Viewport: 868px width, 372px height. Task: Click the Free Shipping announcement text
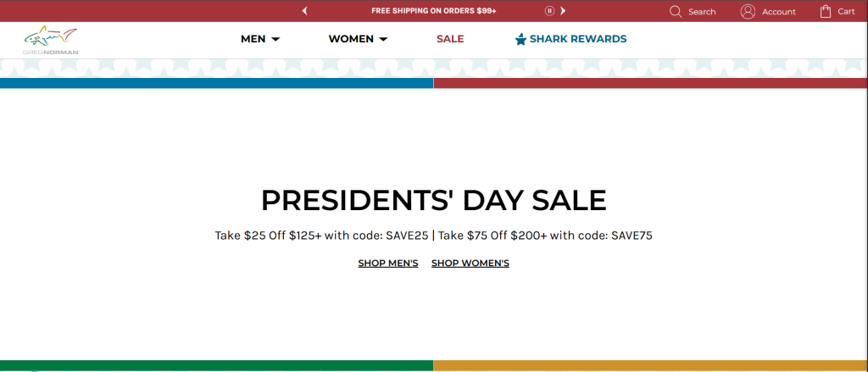point(433,11)
